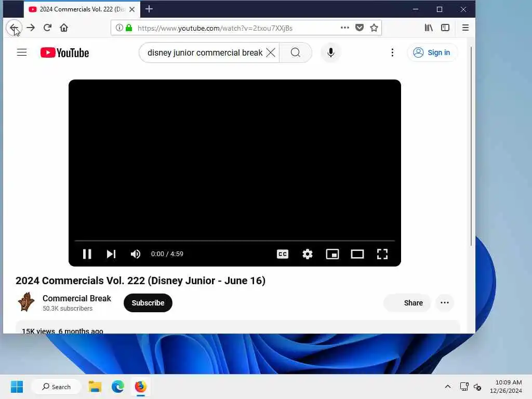Screen dimensions: 532x399
Task: Launch Microsoft Edge from taskbar
Action: point(118,387)
